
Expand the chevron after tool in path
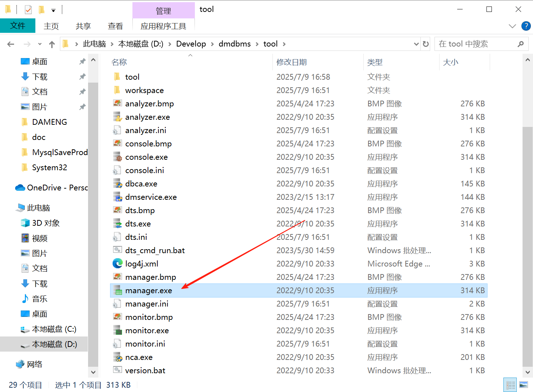coord(284,44)
